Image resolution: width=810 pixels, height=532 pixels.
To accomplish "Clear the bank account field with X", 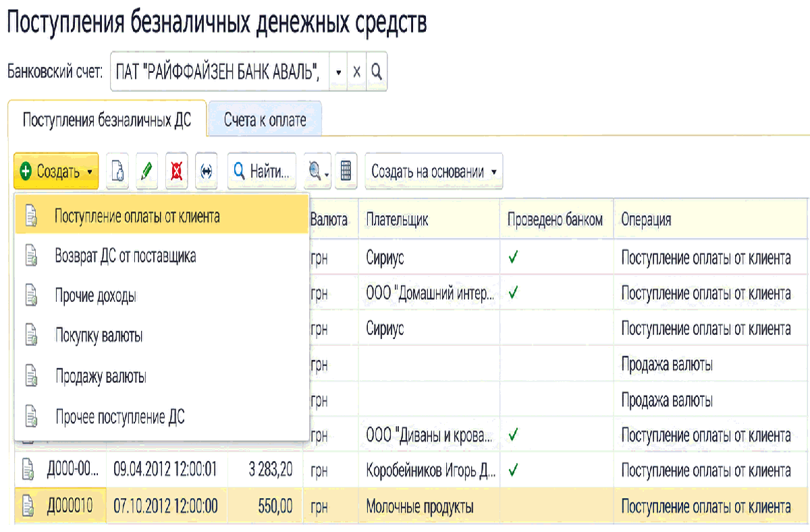I will pyautogui.click(x=357, y=72).
